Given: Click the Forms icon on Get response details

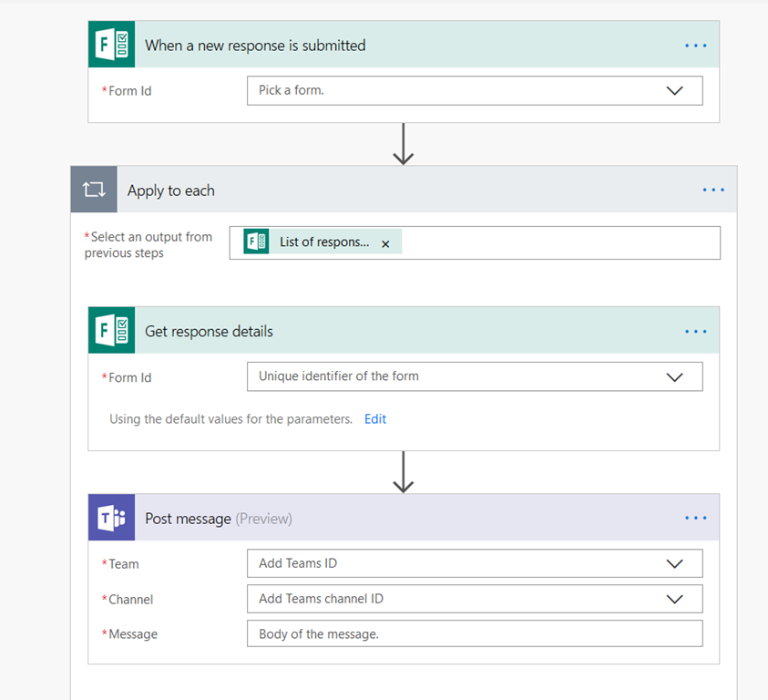Looking at the screenshot, I should (x=111, y=331).
